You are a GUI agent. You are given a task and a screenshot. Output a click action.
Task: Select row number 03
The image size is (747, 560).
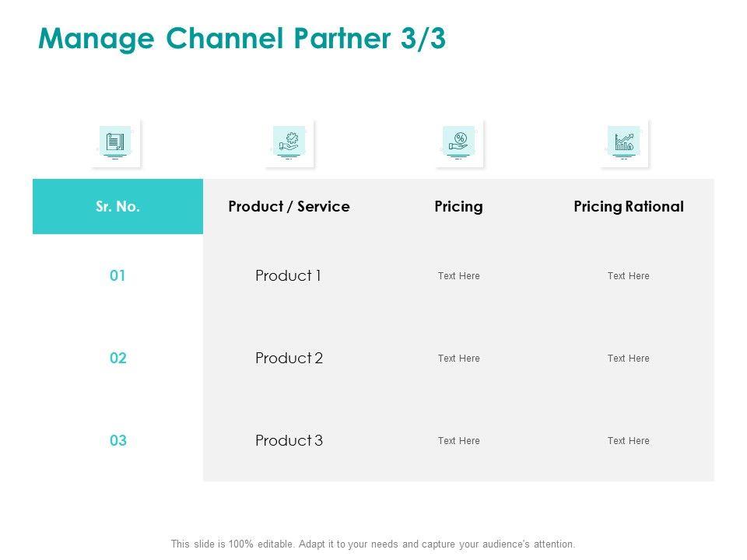coord(117,441)
